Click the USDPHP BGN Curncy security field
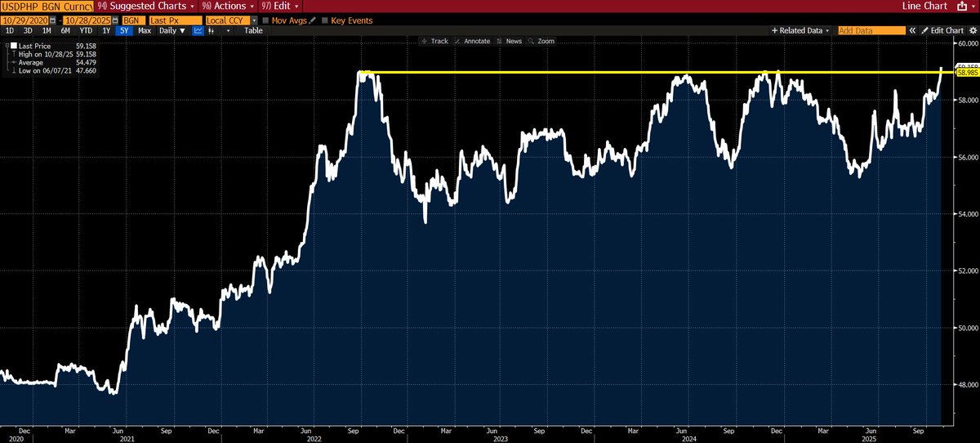This screenshot has height=443, width=980. (x=46, y=6)
